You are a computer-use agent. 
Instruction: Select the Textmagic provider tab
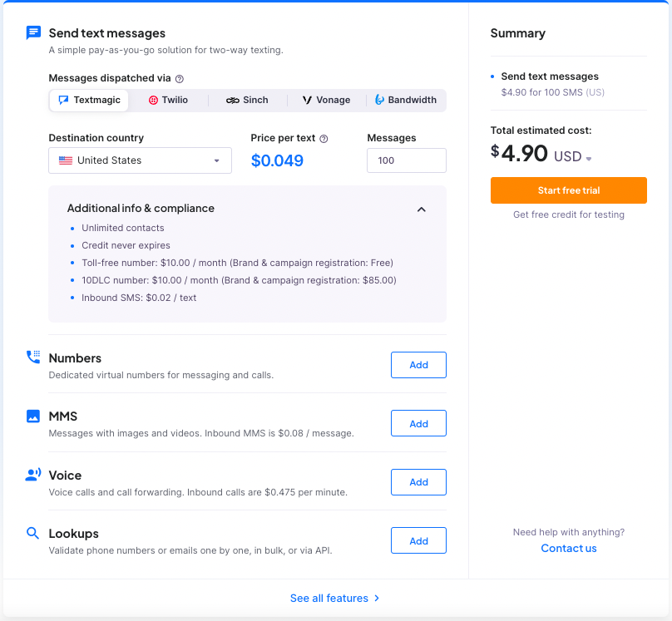[89, 100]
